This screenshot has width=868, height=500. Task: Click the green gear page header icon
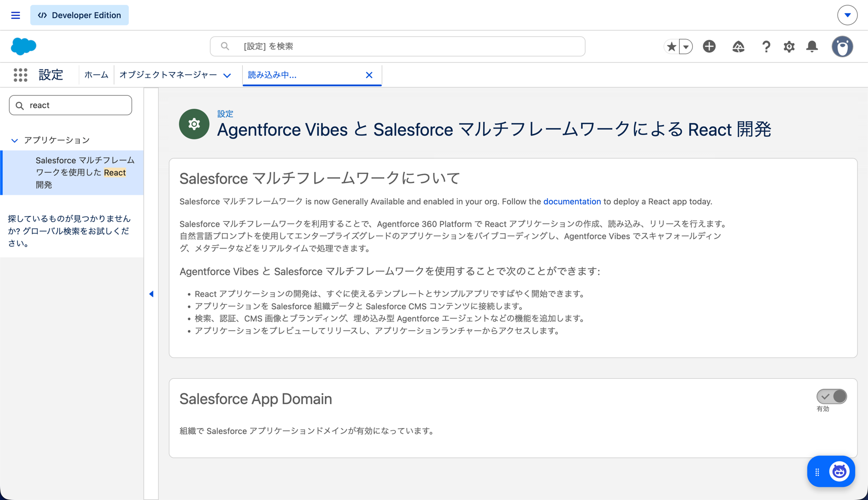click(194, 124)
